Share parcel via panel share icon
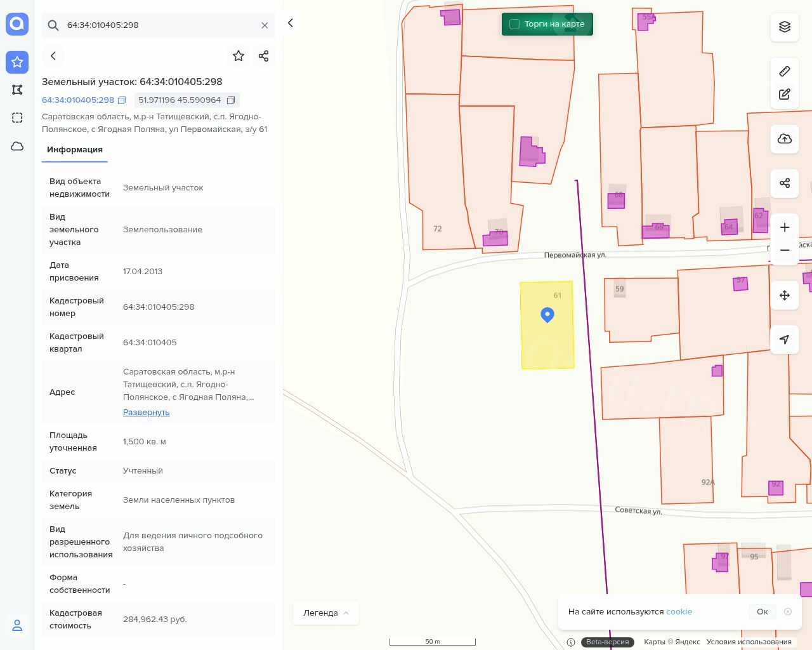 tap(264, 56)
